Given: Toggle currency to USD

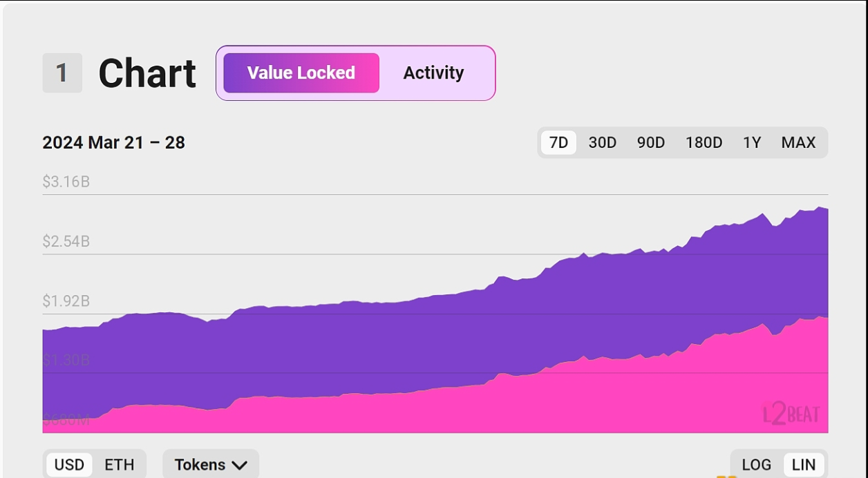Looking at the screenshot, I should (x=69, y=465).
